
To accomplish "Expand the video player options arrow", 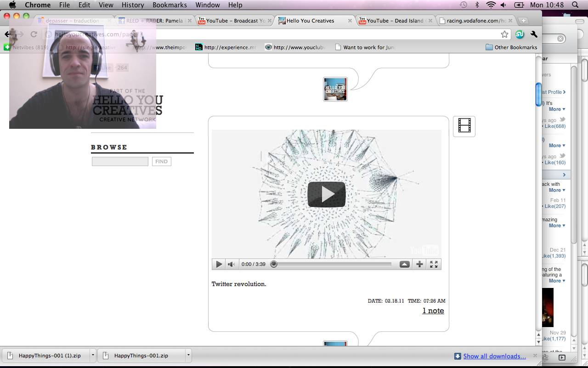I will [x=404, y=264].
